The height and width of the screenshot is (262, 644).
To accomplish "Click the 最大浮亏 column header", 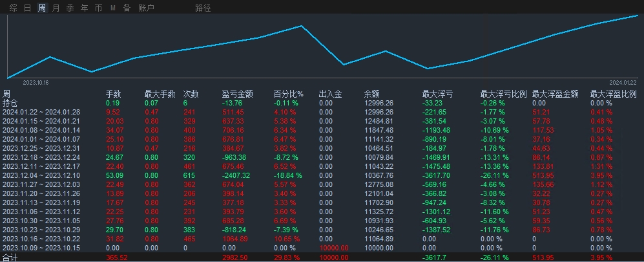I will pyautogui.click(x=438, y=94).
